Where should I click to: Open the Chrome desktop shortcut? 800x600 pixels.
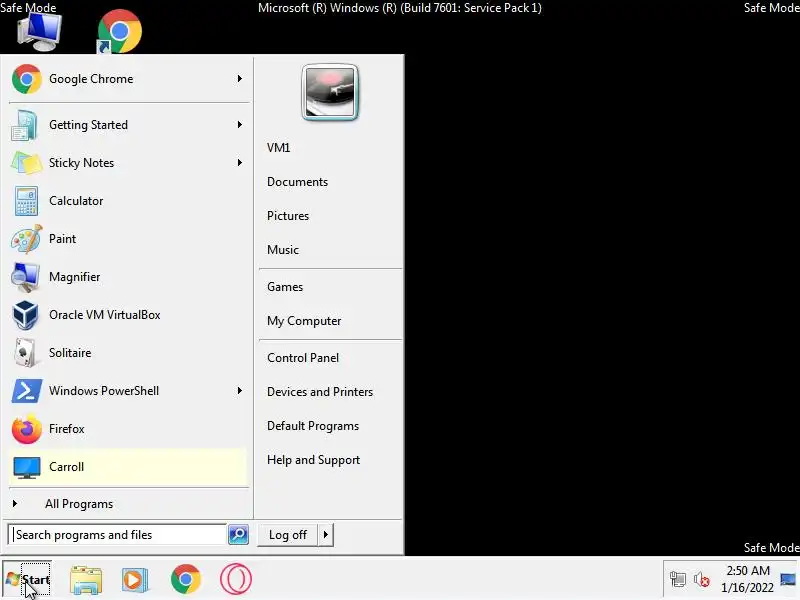coord(119,31)
